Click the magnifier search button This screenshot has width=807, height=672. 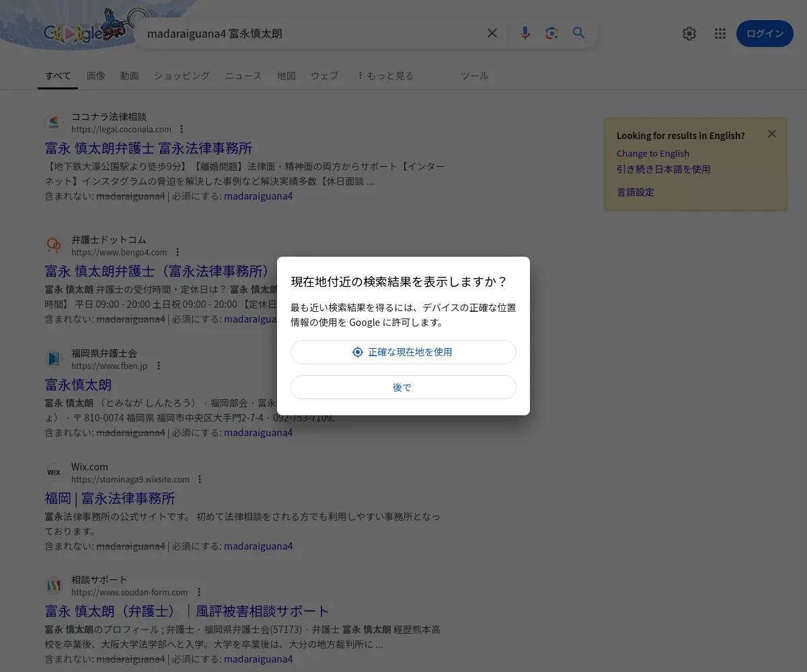579,33
